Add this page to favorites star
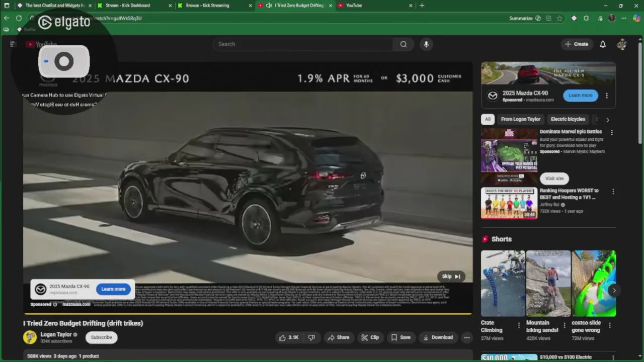The width and height of the screenshot is (644, 362). [559, 18]
